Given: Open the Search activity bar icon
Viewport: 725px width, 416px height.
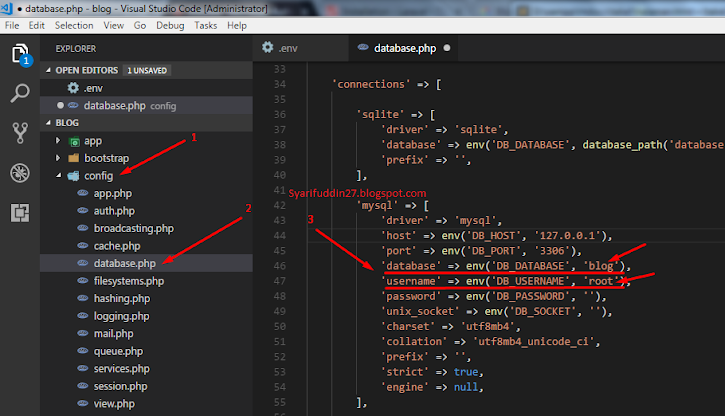Looking at the screenshot, I should click(20, 93).
